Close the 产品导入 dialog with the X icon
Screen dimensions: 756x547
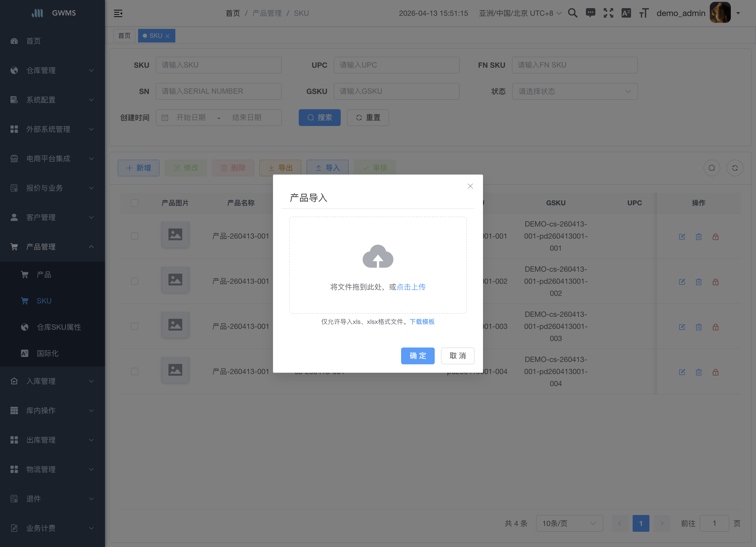tap(470, 186)
